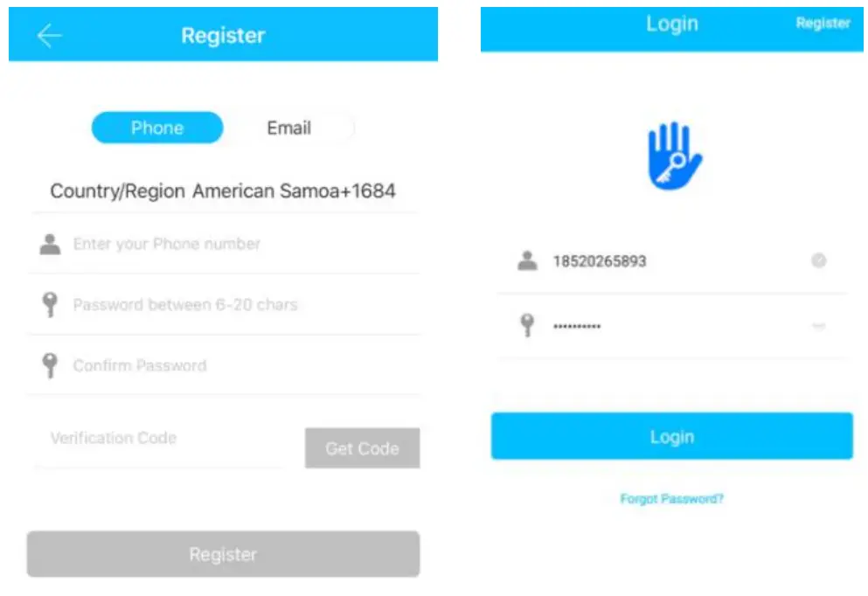This screenshot has width=868, height=596.
Task: Clear the entered login phone number
Action: [819, 260]
